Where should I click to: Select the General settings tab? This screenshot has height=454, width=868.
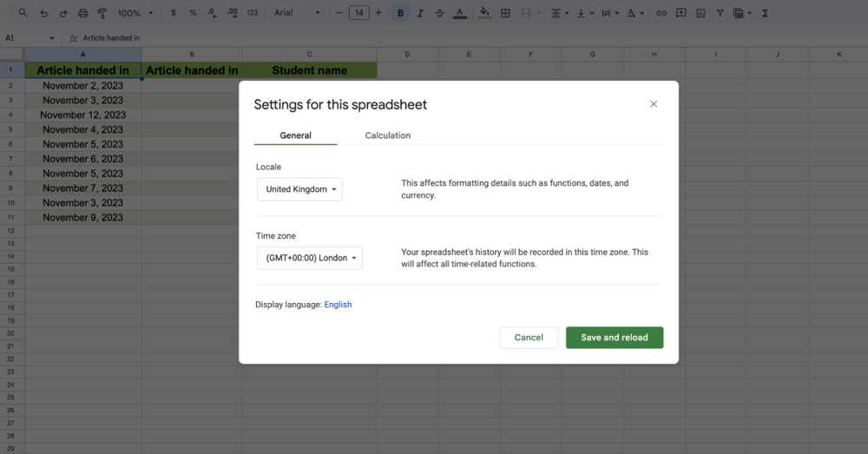tap(295, 135)
